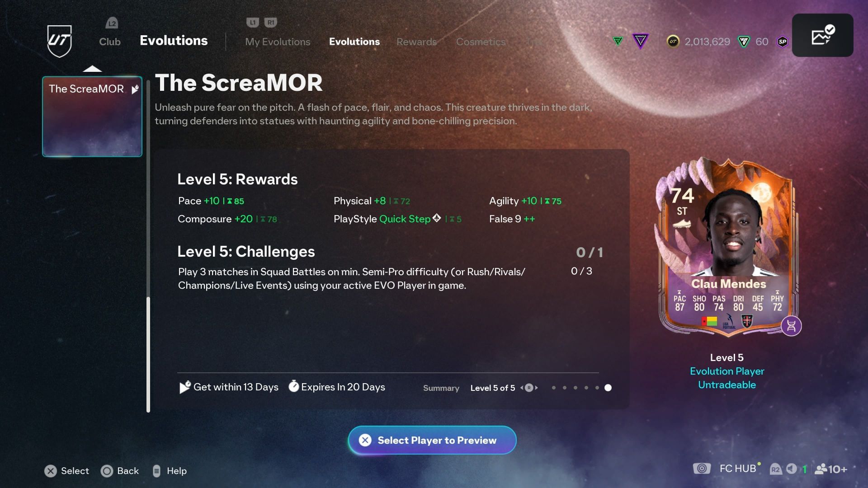This screenshot has width=868, height=488.
Task: Open the objectives checklist icon
Action: (822, 35)
